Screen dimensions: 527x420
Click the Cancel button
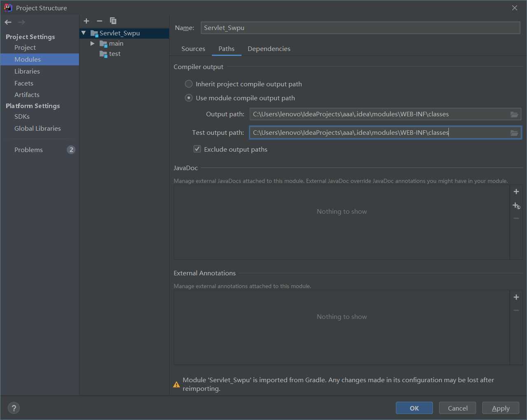click(x=457, y=408)
